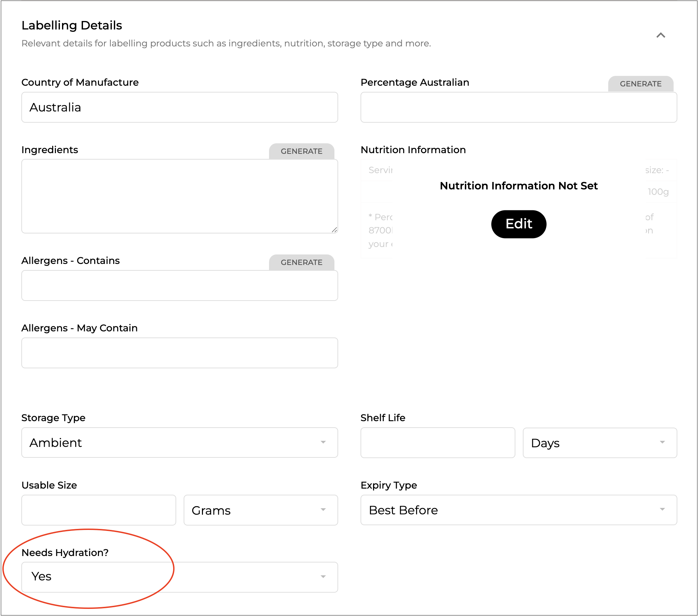The height and width of the screenshot is (616, 698).
Task: Focus the Ingredients text area
Action: (179, 196)
